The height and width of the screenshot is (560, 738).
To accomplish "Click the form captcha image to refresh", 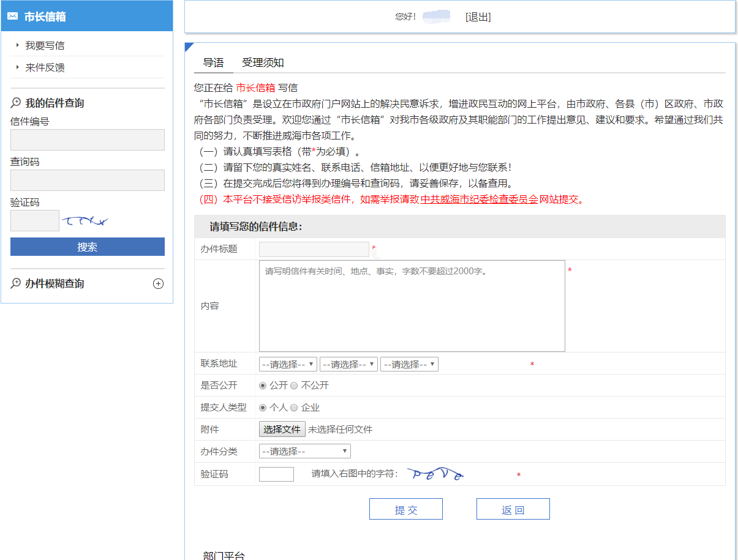I will click(436, 474).
